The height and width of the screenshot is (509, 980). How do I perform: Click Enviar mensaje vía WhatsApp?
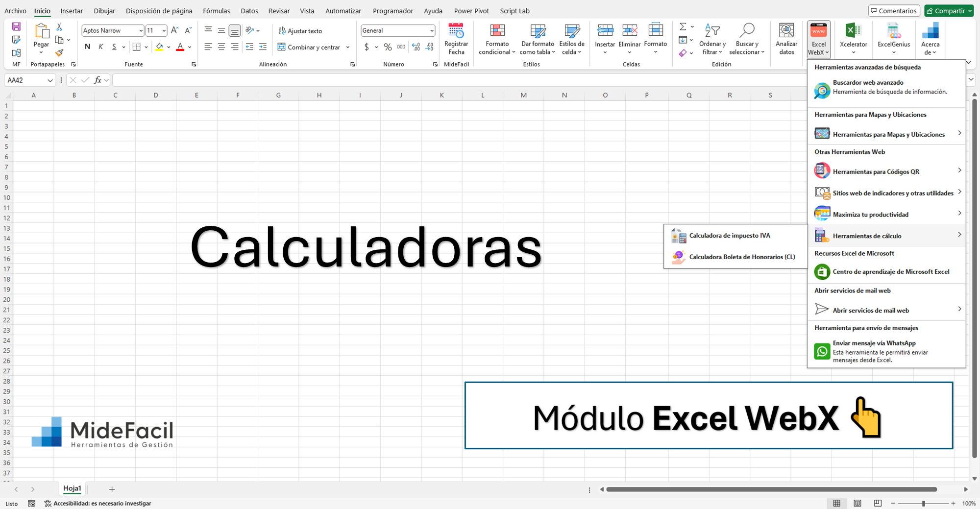pyautogui.click(x=886, y=351)
